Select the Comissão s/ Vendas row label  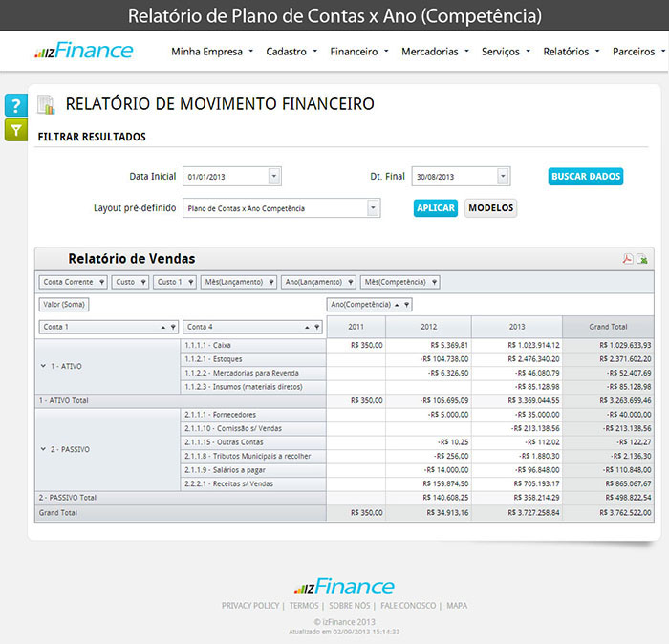pos(253,429)
